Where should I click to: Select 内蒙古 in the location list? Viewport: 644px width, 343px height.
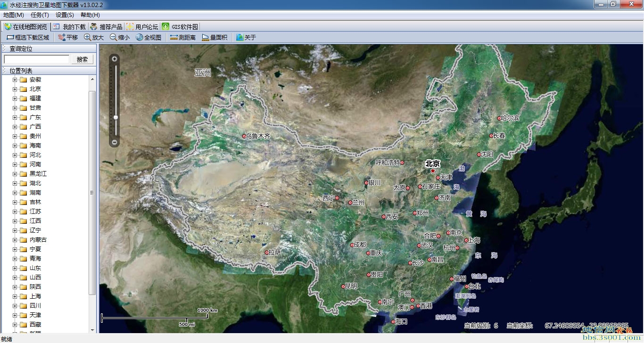coord(38,240)
